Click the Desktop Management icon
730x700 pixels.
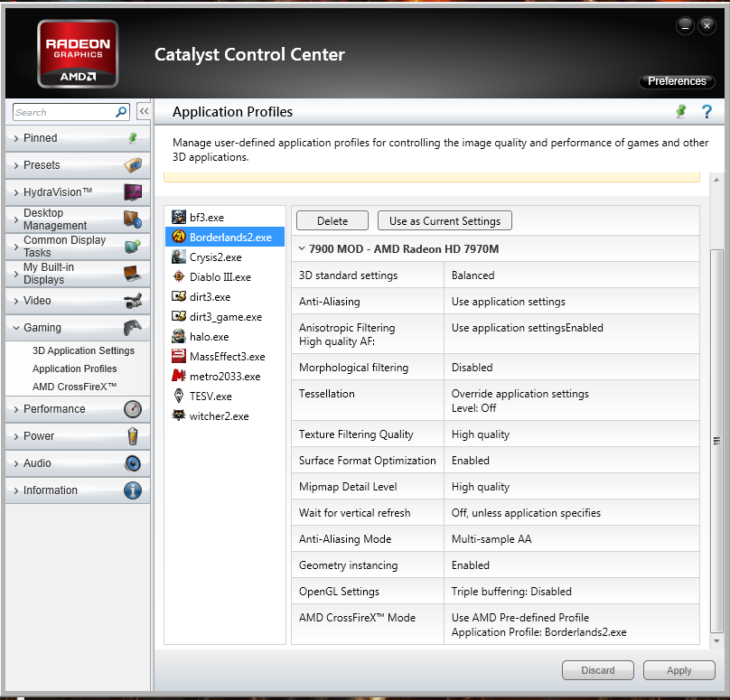click(x=133, y=219)
